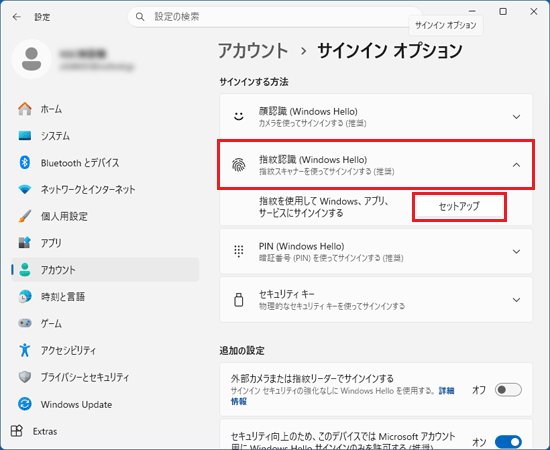550x450 pixels.
Task: Click the 設定の検索 search field
Action: 274,16
